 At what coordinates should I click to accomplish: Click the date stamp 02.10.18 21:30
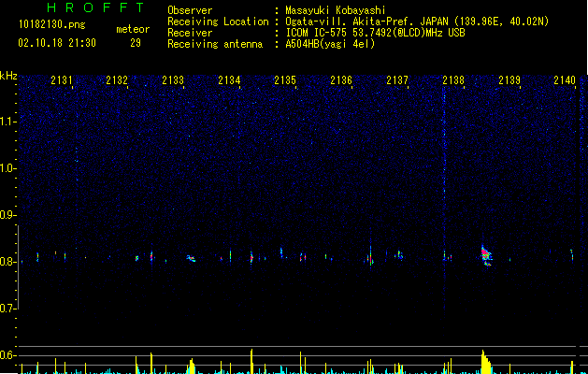(57, 43)
